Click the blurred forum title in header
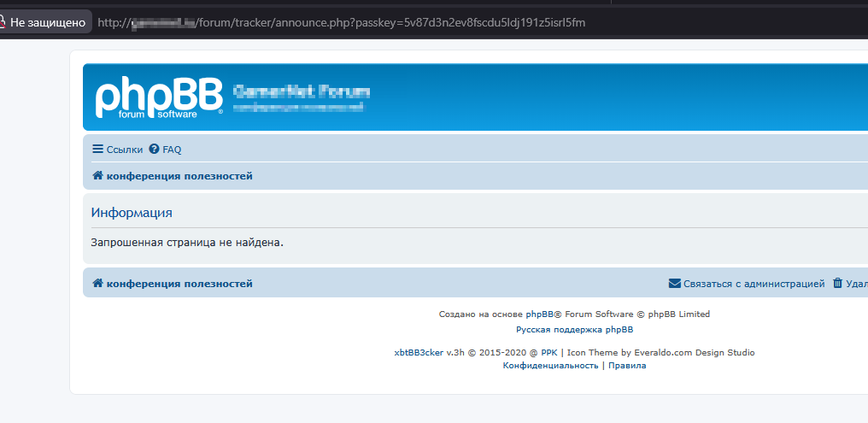The height and width of the screenshot is (423, 868). tap(301, 91)
